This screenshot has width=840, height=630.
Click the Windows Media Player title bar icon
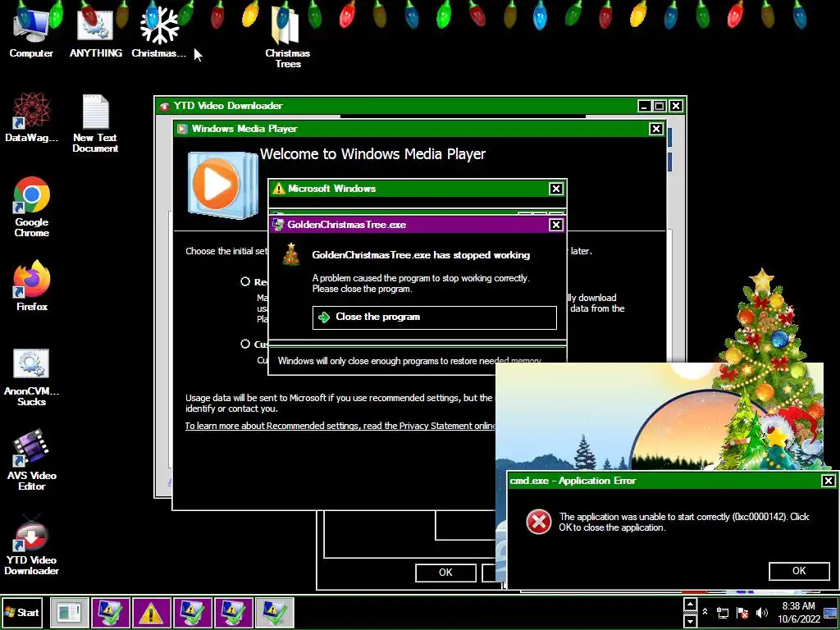[x=183, y=129]
